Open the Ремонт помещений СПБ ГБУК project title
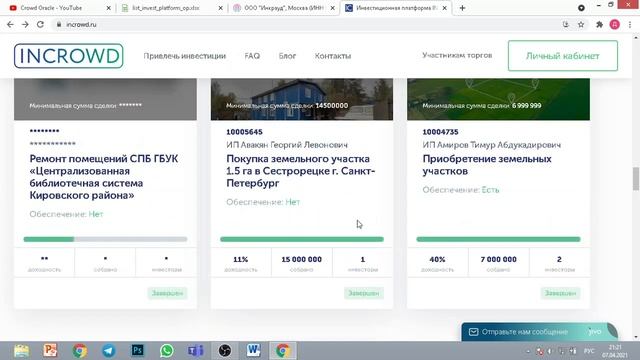 click(104, 177)
